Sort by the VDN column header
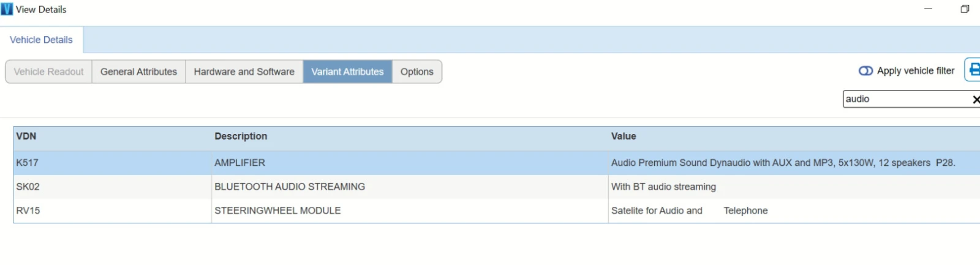This screenshot has width=980, height=265. (x=26, y=136)
